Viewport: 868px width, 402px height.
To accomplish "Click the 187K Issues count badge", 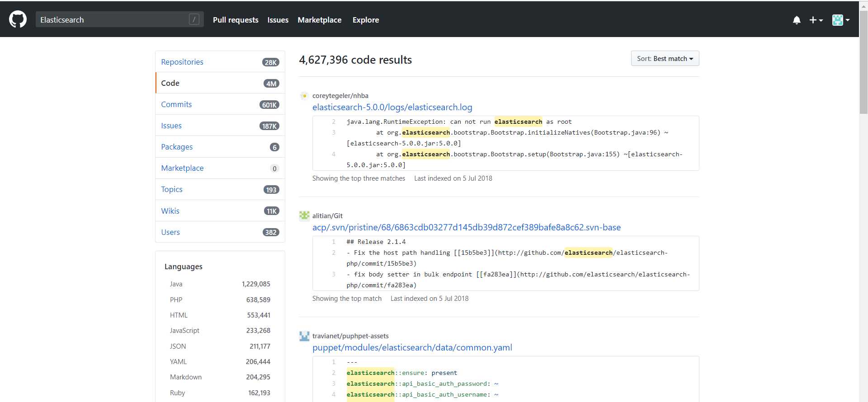I will (x=269, y=126).
